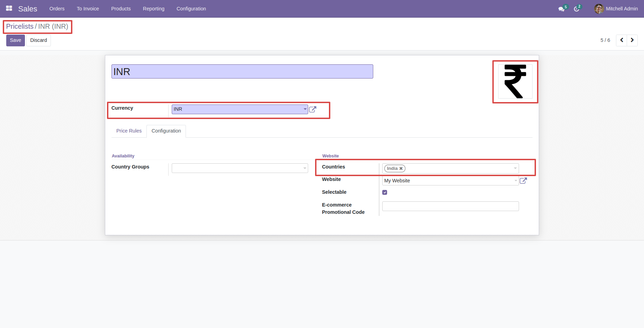This screenshot has height=328, width=644.
Task: Click the INR (INR) breadcrumb text
Action: 53,26
